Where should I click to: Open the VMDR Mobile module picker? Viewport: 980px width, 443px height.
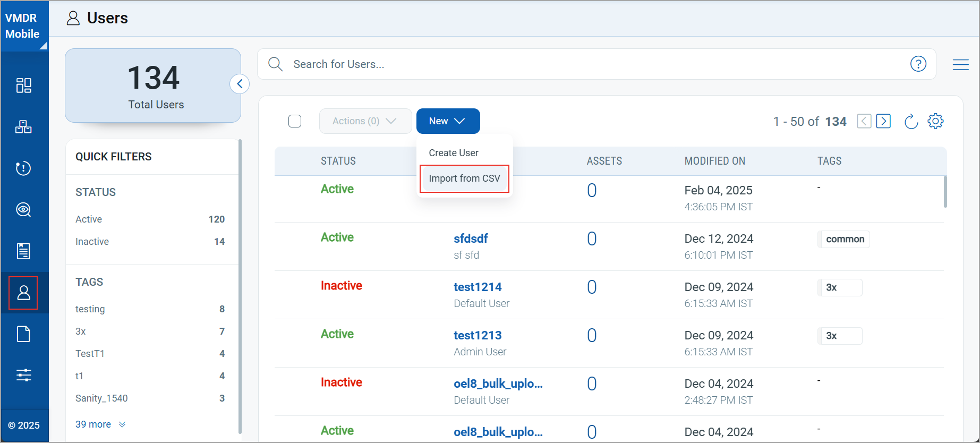point(24,26)
